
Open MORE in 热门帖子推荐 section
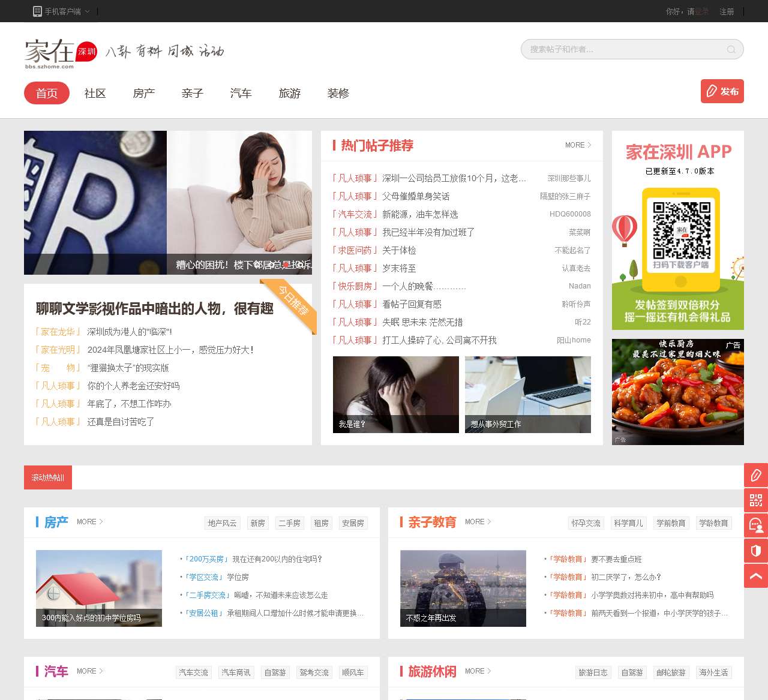578,145
